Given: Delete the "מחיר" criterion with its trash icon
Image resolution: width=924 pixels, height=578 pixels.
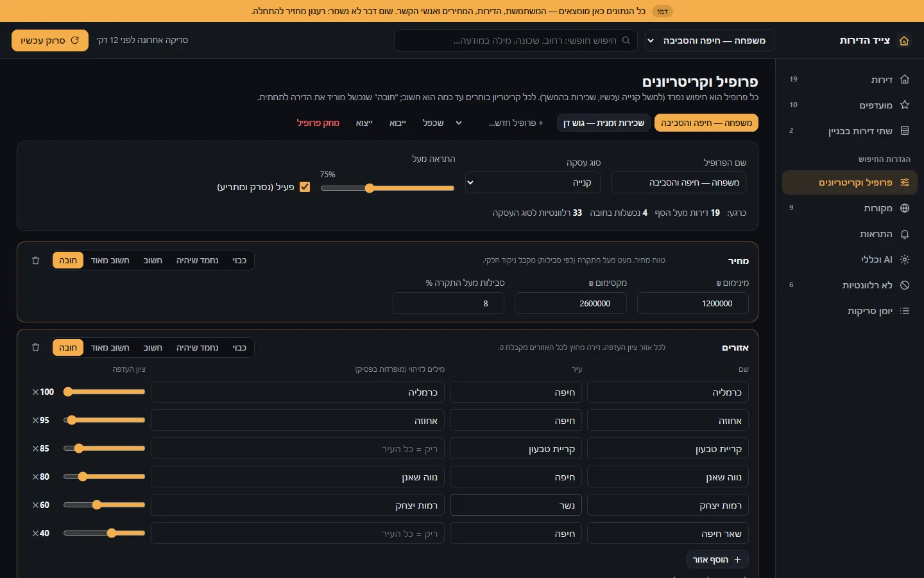Looking at the screenshot, I should 35,261.
